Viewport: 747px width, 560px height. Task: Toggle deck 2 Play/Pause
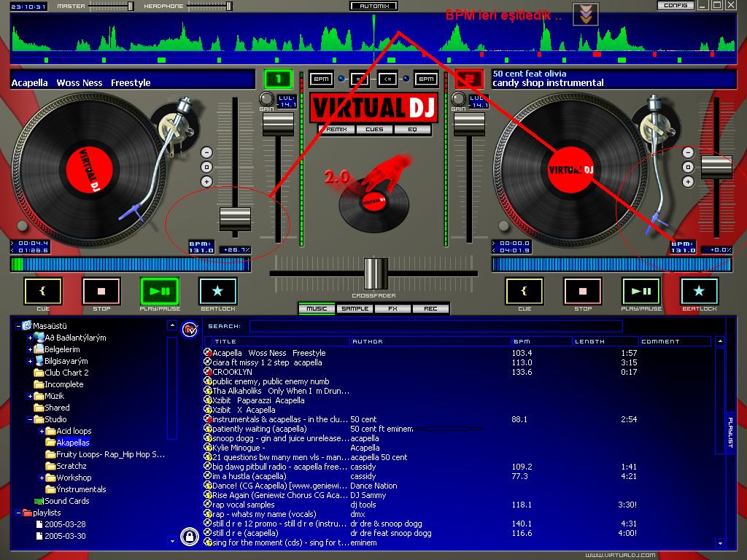640,291
